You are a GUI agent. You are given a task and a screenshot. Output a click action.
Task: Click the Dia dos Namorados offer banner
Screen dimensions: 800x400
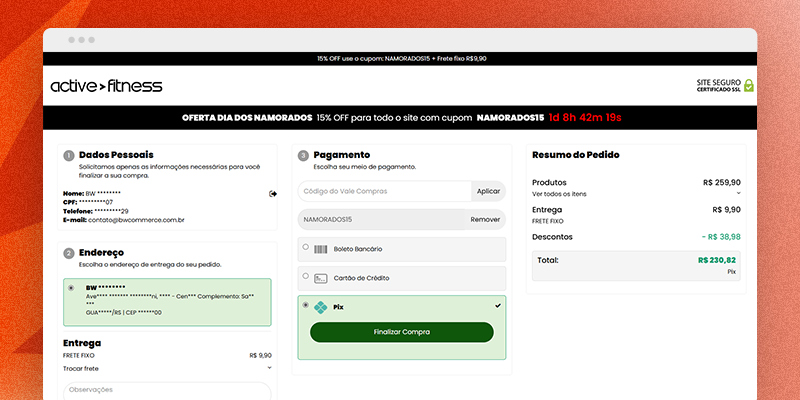[401, 117]
